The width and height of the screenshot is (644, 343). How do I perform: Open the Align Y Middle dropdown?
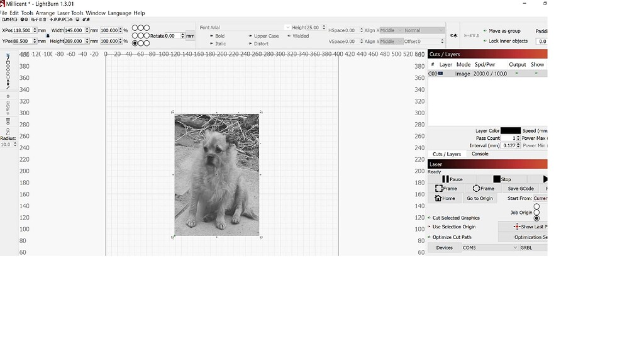coord(391,42)
